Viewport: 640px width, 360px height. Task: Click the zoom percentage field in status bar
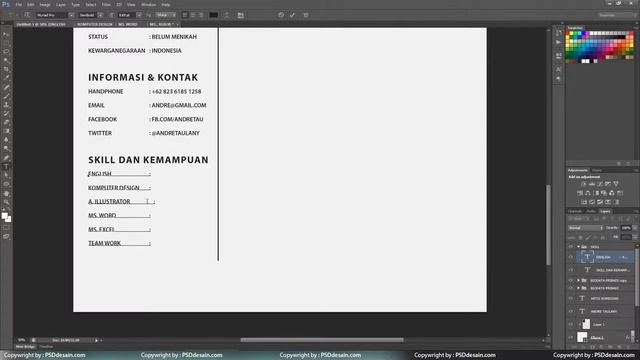[x=22, y=340]
